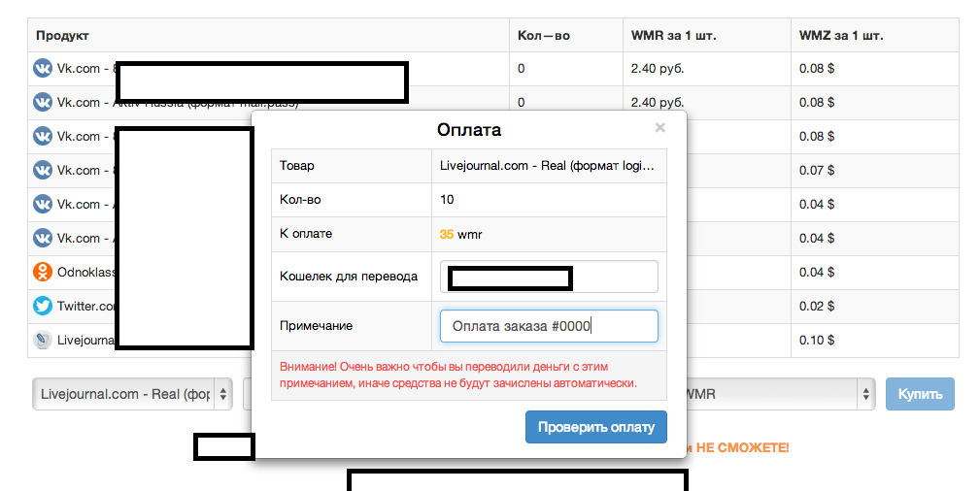Click the VK icon of the Aktiv Russia row
Image resolution: width=980 pixels, height=491 pixels.
(43, 102)
